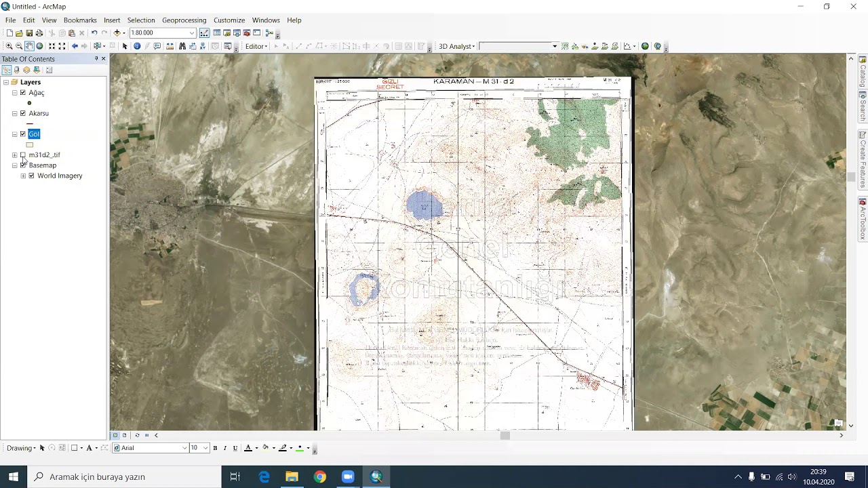Collapse the Ağaç layer legend

pos(14,93)
